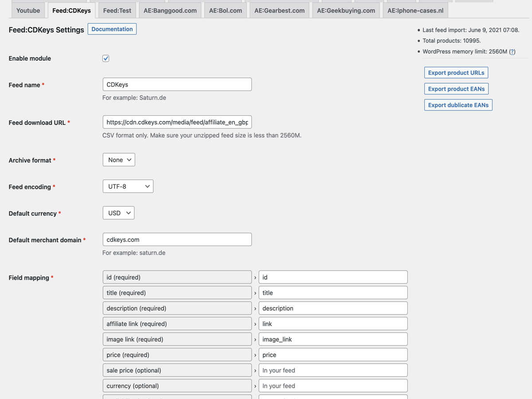Go to the AE:Gearbest.com tab
The width and height of the screenshot is (532, 399).
279,10
